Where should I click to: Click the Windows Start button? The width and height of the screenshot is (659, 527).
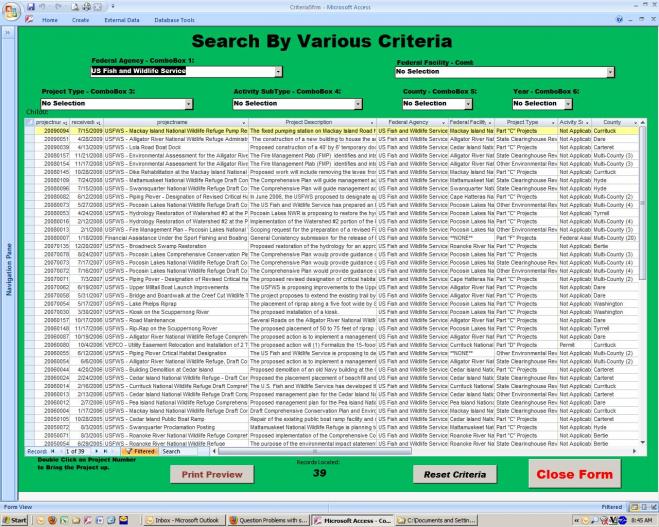[15, 520]
